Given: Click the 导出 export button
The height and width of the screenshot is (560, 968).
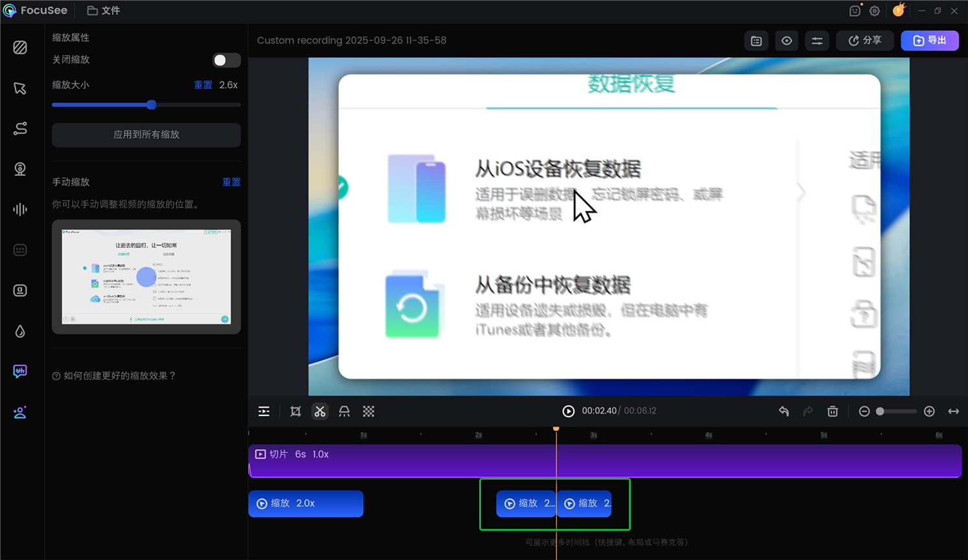Looking at the screenshot, I should click(x=930, y=40).
